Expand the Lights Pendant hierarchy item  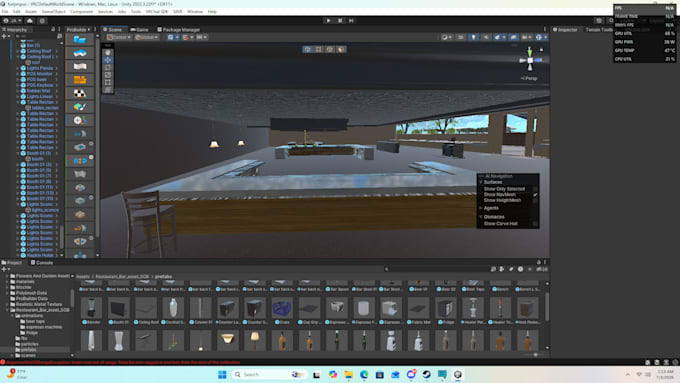pyautogui.click(x=18, y=68)
